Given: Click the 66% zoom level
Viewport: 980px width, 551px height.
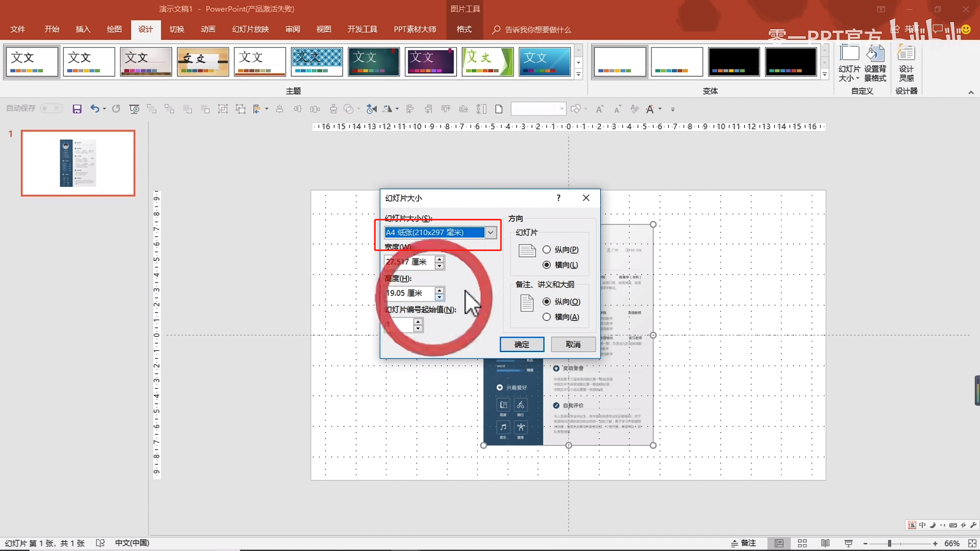Looking at the screenshot, I should [951, 544].
